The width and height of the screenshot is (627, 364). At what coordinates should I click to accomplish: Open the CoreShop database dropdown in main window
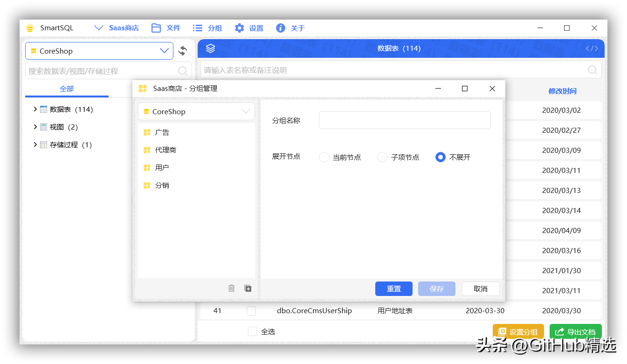click(99, 51)
